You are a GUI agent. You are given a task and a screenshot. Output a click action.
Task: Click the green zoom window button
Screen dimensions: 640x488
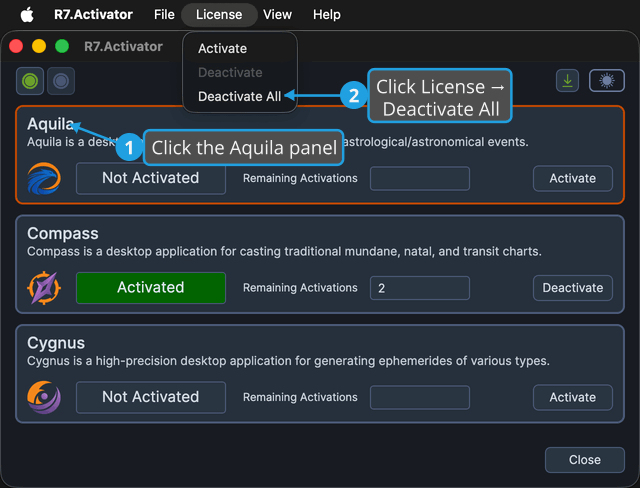(62, 46)
